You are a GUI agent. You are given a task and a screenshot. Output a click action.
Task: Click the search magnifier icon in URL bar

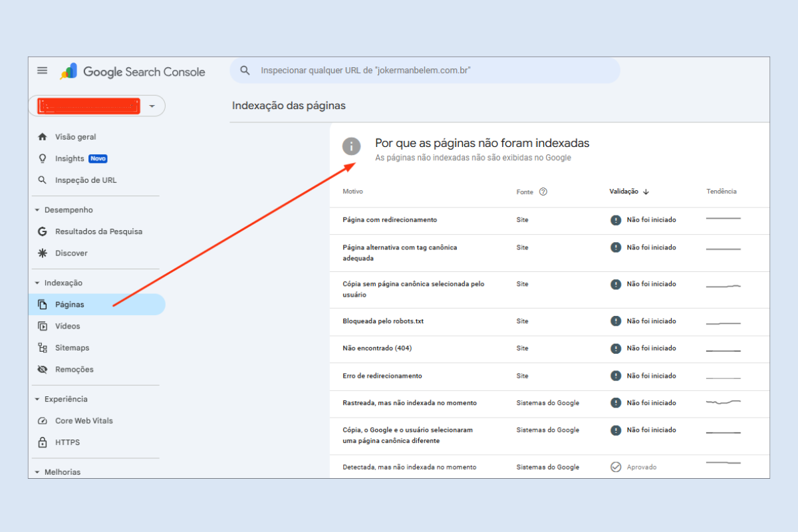245,70
